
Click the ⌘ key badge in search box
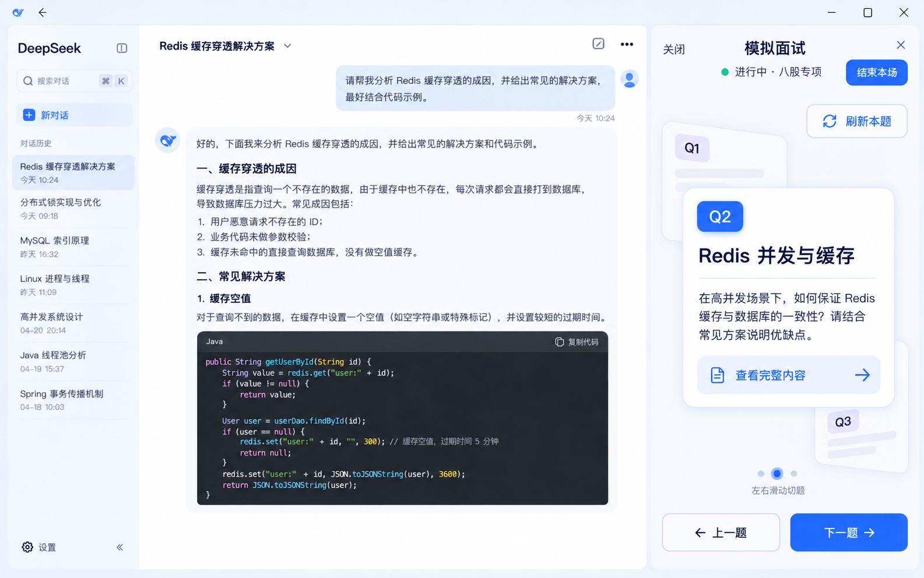pyautogui.click(x=106, y=81)
